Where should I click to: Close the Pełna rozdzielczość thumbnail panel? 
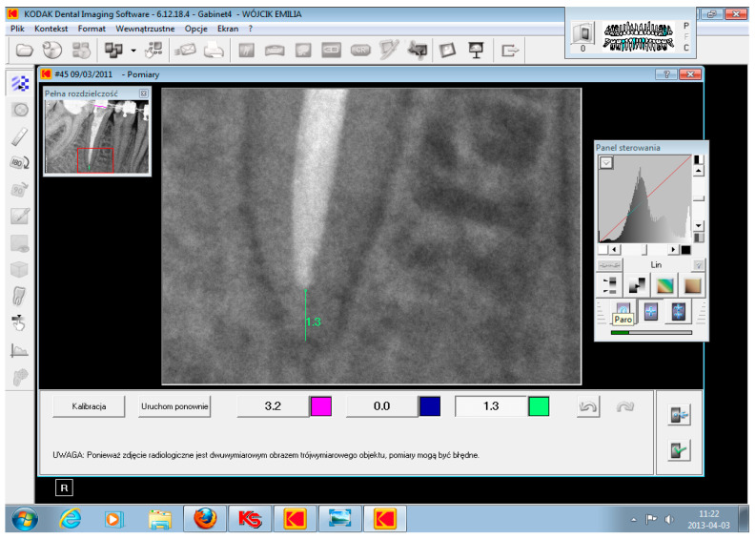tap(144, 93)
